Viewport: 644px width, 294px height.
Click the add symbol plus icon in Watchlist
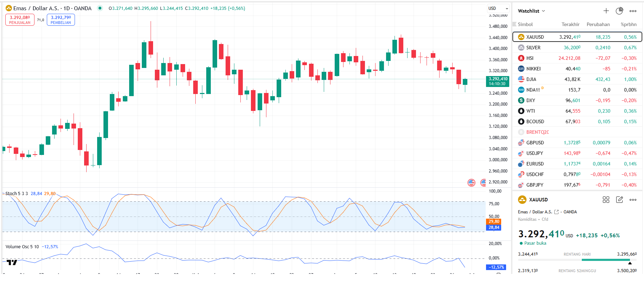click(x=606, y=11)
